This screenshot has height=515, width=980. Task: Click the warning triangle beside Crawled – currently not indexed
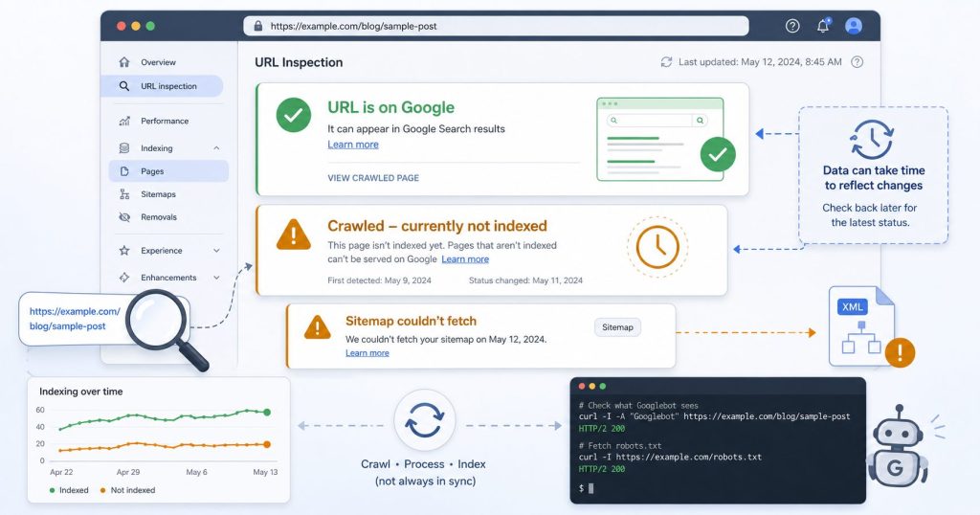(293, 234)
